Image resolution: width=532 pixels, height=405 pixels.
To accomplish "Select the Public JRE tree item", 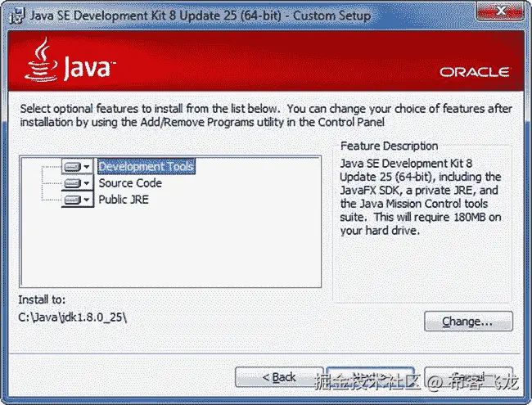I will tap(124, 200).
